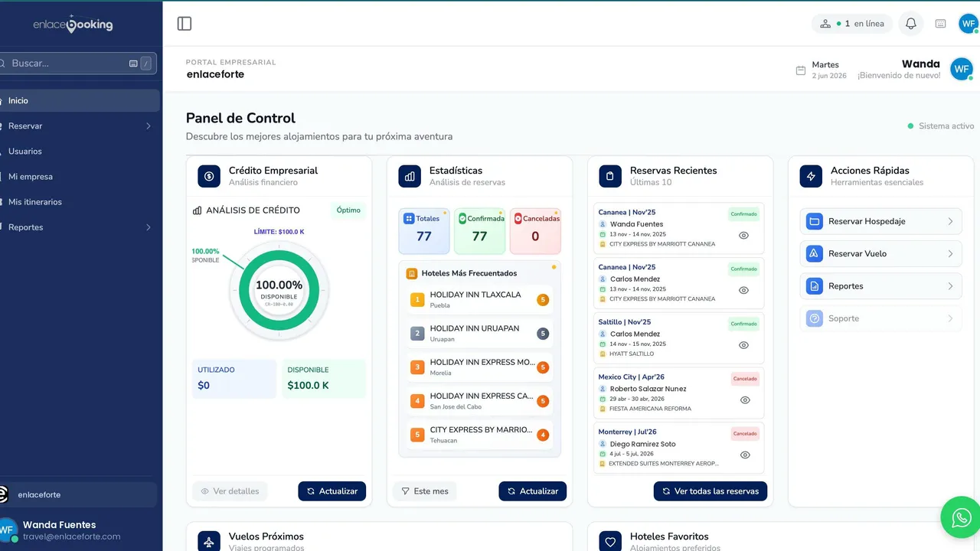The height and width of the screenshot is (551, 980).
Task: Open Mi empresa in sidebar
Action: pos(80,177)
